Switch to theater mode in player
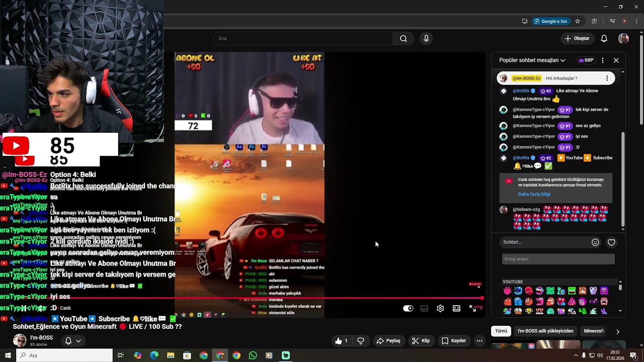This screenshot has width=644, height=362. 456,309
